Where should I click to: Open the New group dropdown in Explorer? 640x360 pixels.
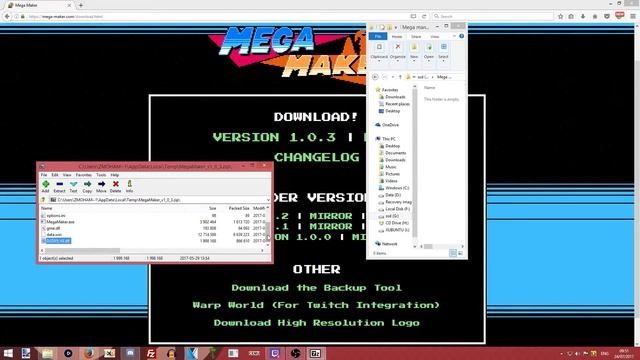(x=414, y=53)
